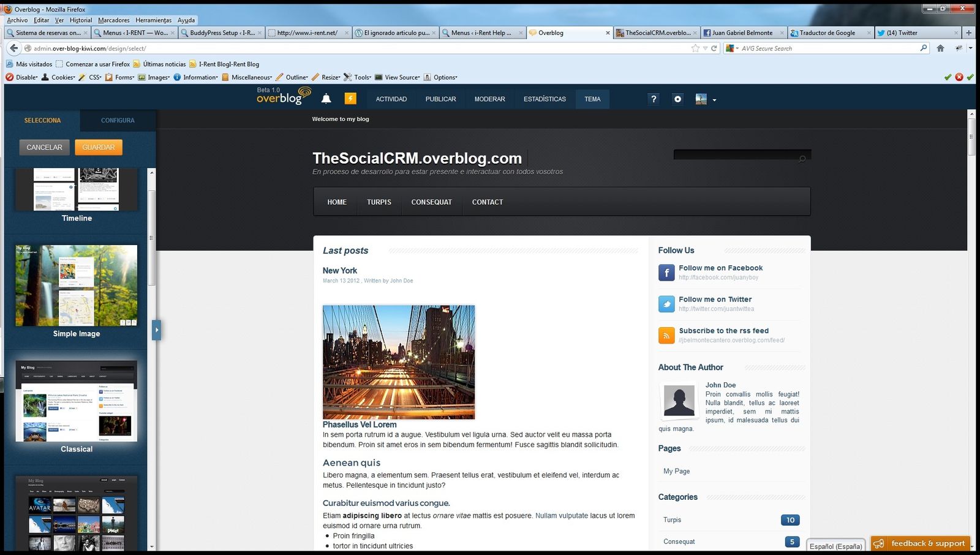
Task: Open the Miscellaneous web developer dropdown
Action: tap(247, 77)
